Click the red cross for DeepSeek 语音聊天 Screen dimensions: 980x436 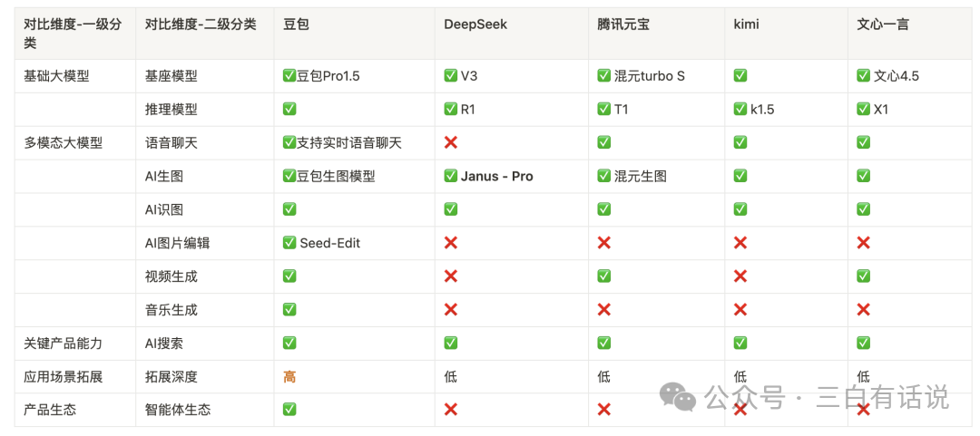pos(451,142)
